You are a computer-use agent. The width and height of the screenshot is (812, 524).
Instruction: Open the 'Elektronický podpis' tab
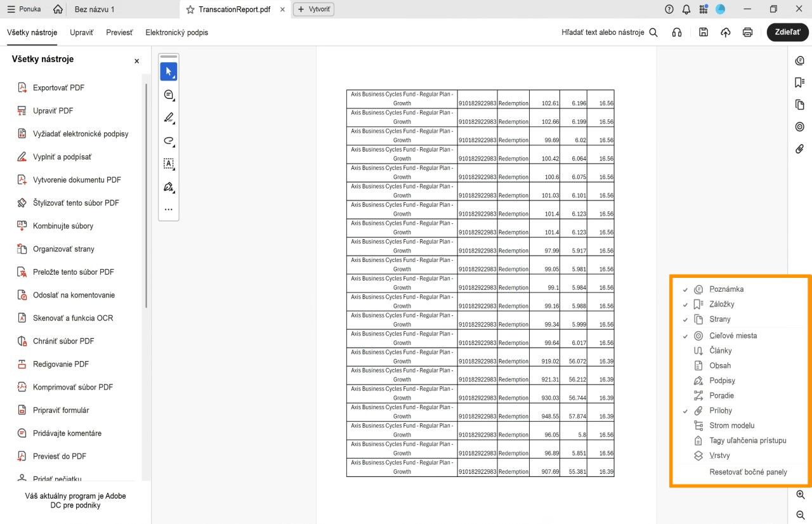pos(176,32)
